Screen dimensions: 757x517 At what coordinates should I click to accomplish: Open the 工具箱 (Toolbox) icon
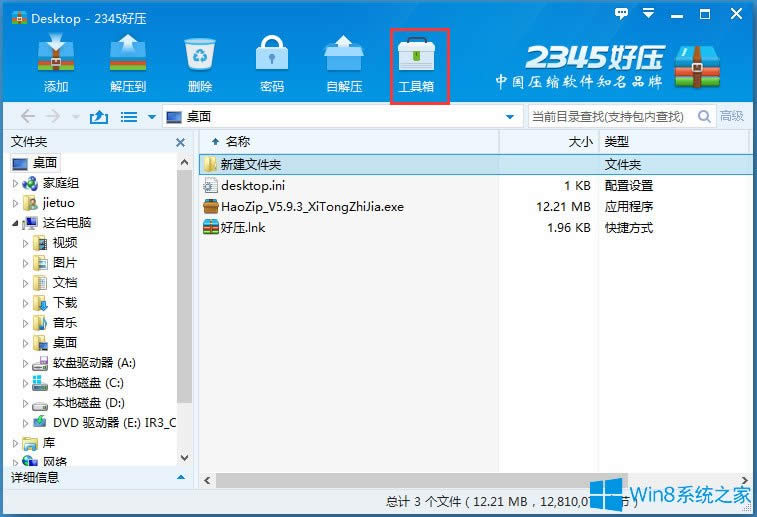pyautogui.click(x=416, y=64)
